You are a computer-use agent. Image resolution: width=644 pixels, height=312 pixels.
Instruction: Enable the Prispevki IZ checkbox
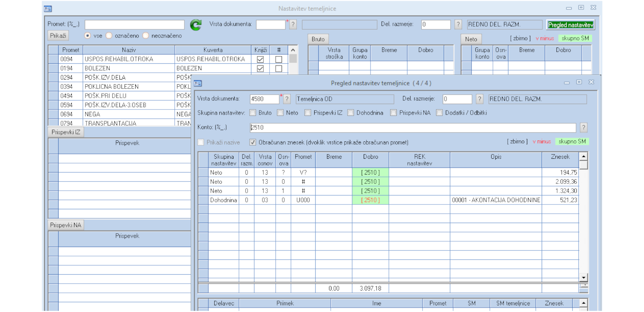(x=308, y=113)
